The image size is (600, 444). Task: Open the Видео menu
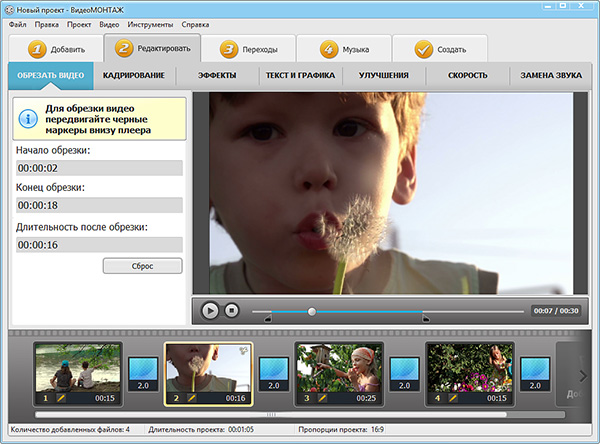[109, 24]
